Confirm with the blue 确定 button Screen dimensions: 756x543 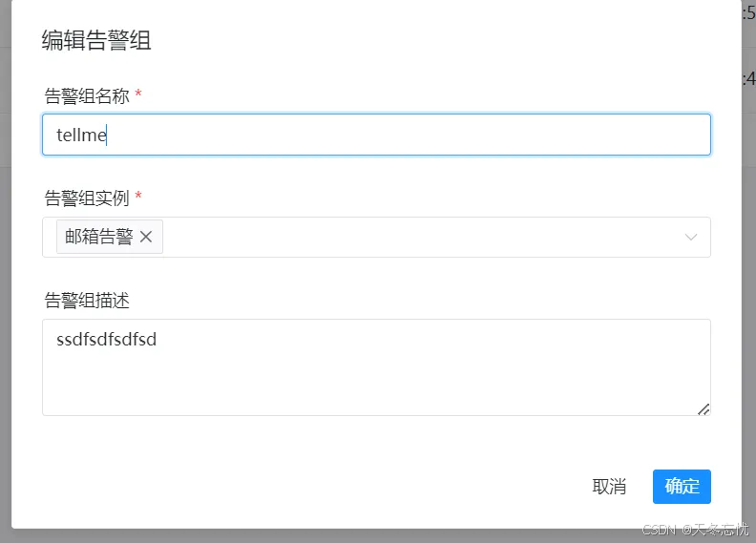tap(682, 487)
